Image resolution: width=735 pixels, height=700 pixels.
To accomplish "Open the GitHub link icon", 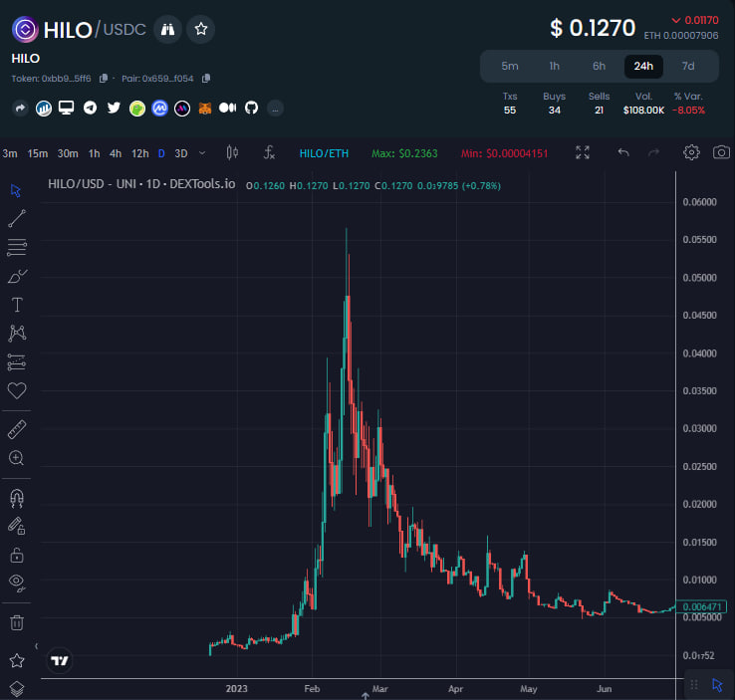I will (x=252, y=109).
